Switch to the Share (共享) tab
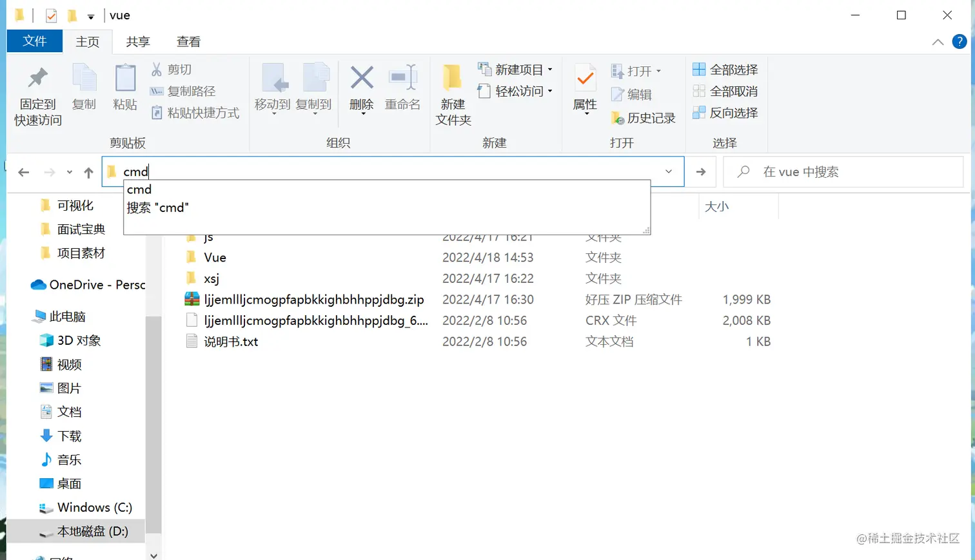 pos(138,41)
